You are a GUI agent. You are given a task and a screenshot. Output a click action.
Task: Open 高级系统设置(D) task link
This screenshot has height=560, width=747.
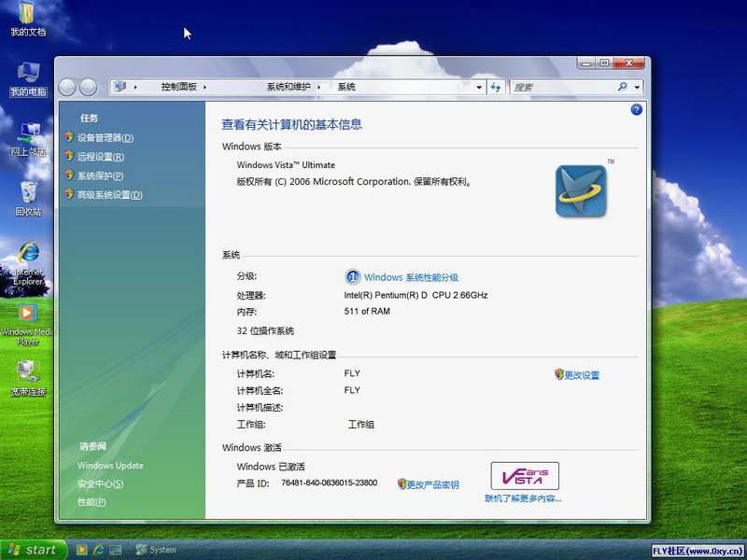pyautogui.click(x=109, y=195)
